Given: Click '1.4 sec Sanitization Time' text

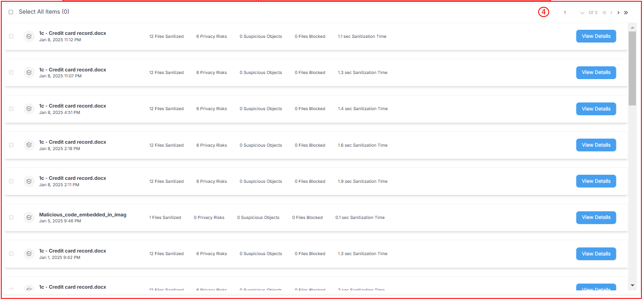Looking at the screenshot, I should tap(363, 109).
